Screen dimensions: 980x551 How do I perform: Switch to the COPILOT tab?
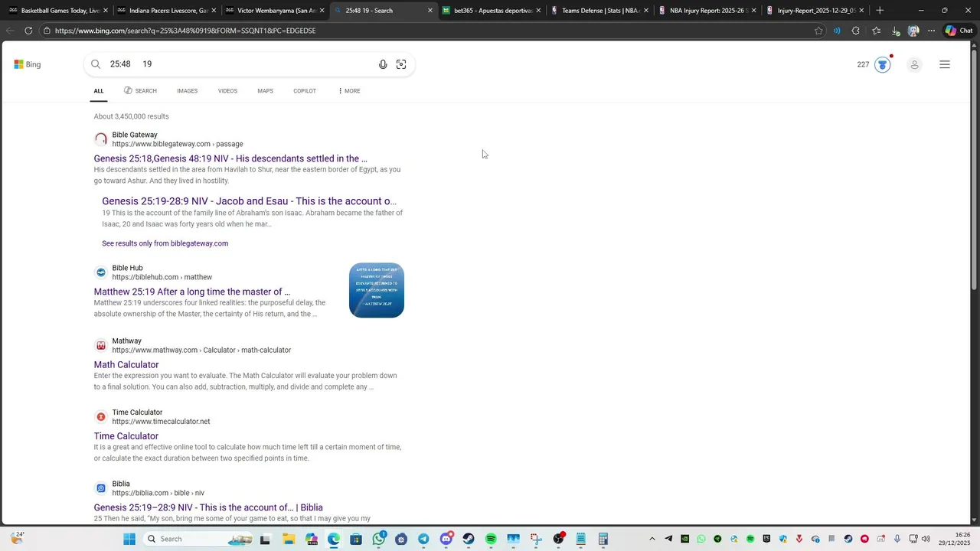coord(305,91)
